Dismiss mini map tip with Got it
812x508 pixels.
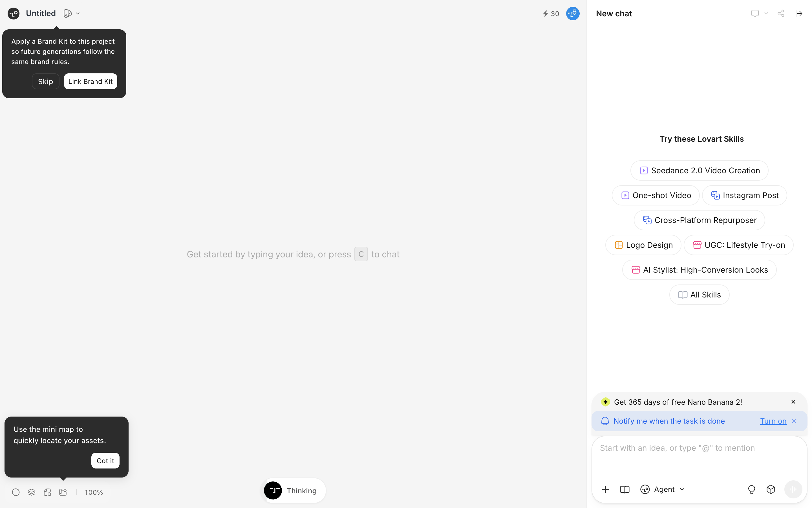coord(105,460)
